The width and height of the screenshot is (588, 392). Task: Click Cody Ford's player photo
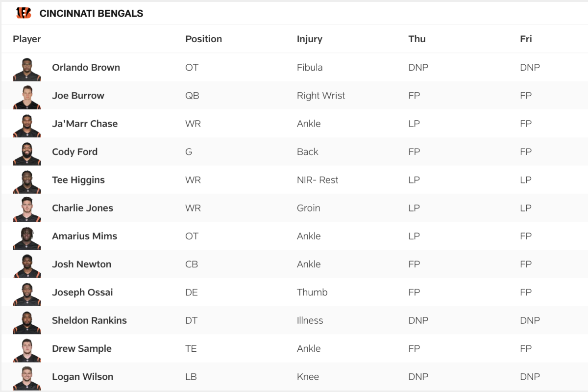[x=27, y=154]
